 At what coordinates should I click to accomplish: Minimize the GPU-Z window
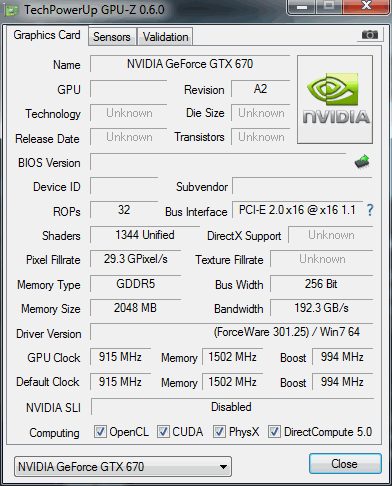tap(301, 7)
